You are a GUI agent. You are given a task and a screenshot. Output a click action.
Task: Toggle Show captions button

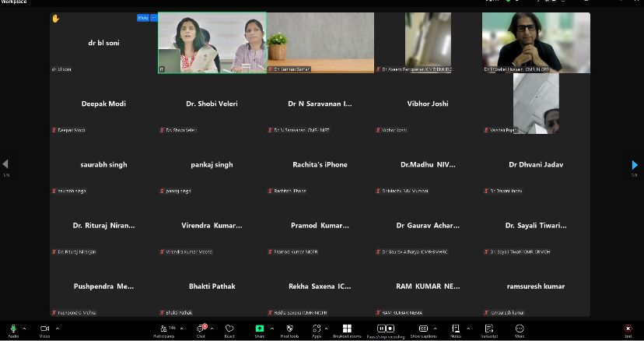point(423,329)
